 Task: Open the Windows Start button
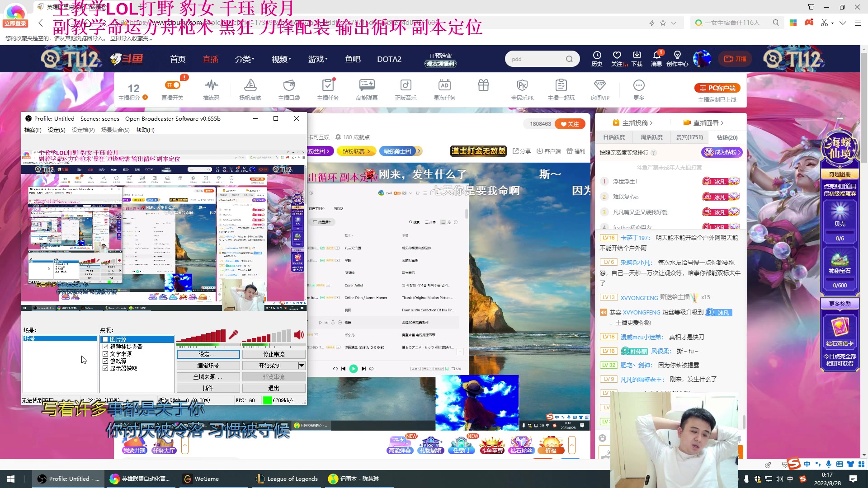pos(11,479)
